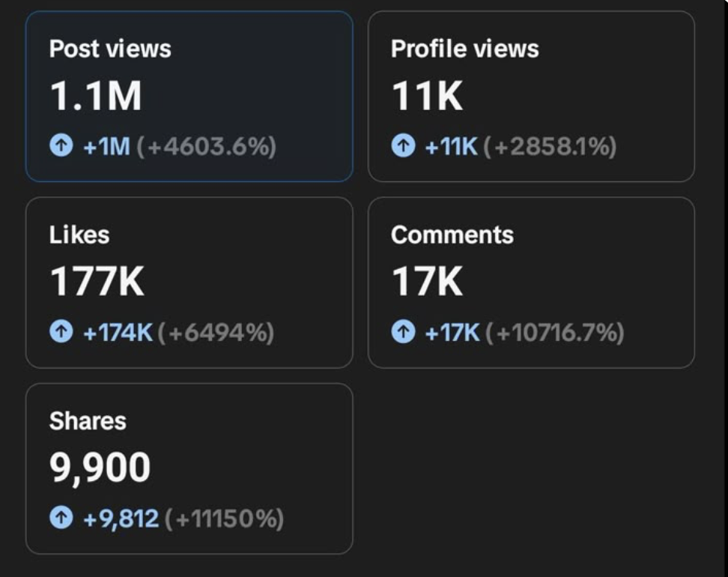Image resolution: width=728 pixels, height=577 pixels.
Task: Click the 1.1M post views total
Action: point(95,97)
